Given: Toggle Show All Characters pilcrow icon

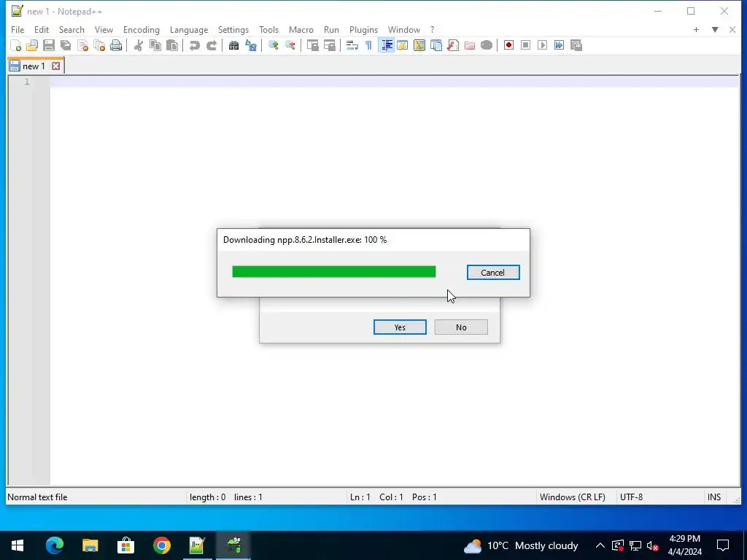Looking at the screenshot, I should click(x=368, y=45).
